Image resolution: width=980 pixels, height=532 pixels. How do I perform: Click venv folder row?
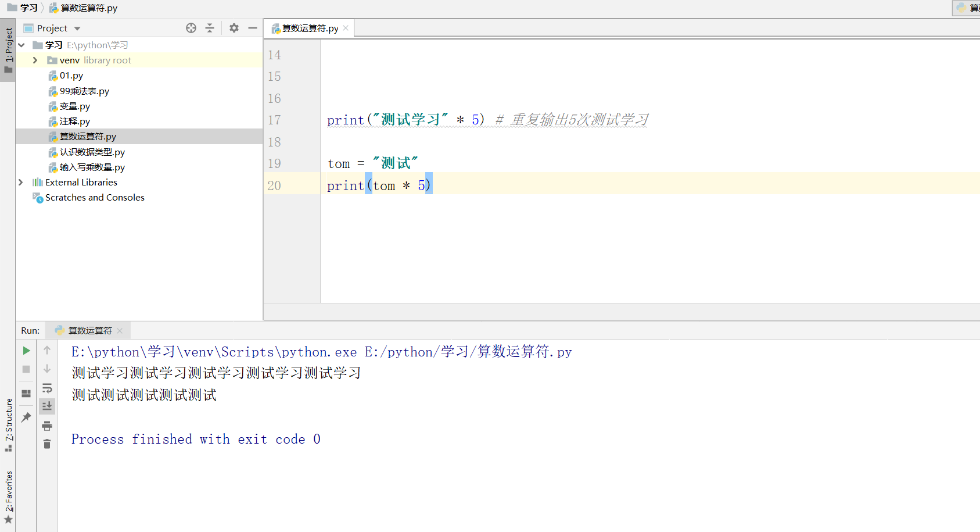139,60
